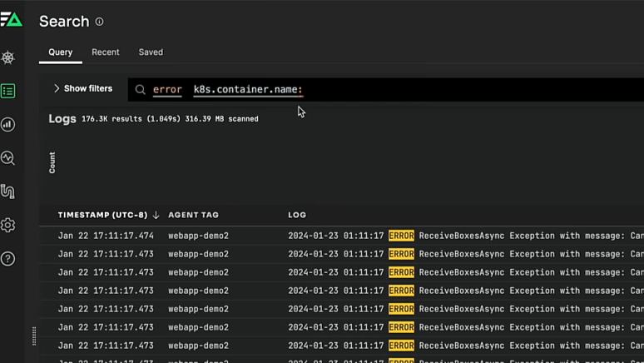
Task: Click the AGENT TAG column header
Action: pos(193,215)
